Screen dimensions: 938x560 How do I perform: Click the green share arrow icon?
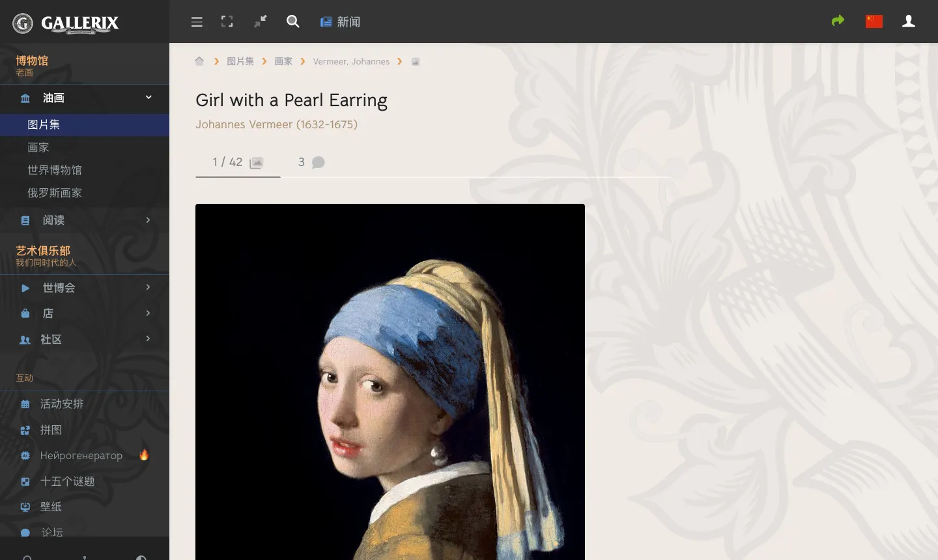tap(838, 21)
